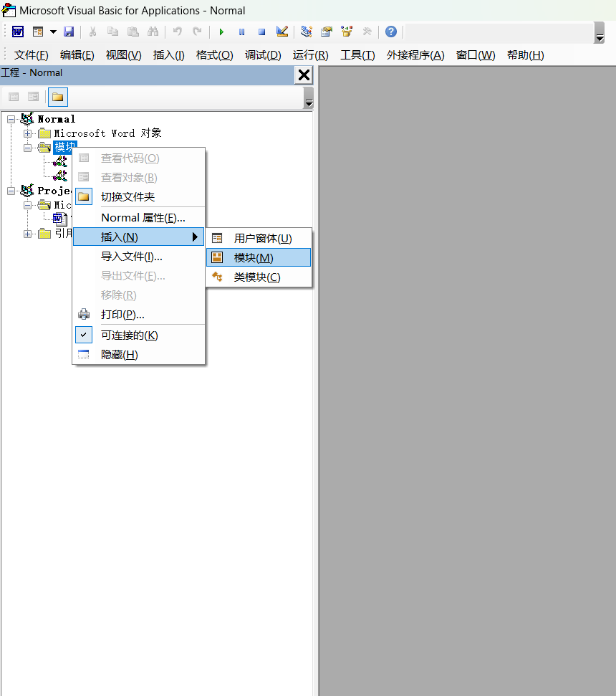The width and height of the screenshot is (616, 696).
Task: Choose 打印(P)... in context menu
Action: pos(138,315)
